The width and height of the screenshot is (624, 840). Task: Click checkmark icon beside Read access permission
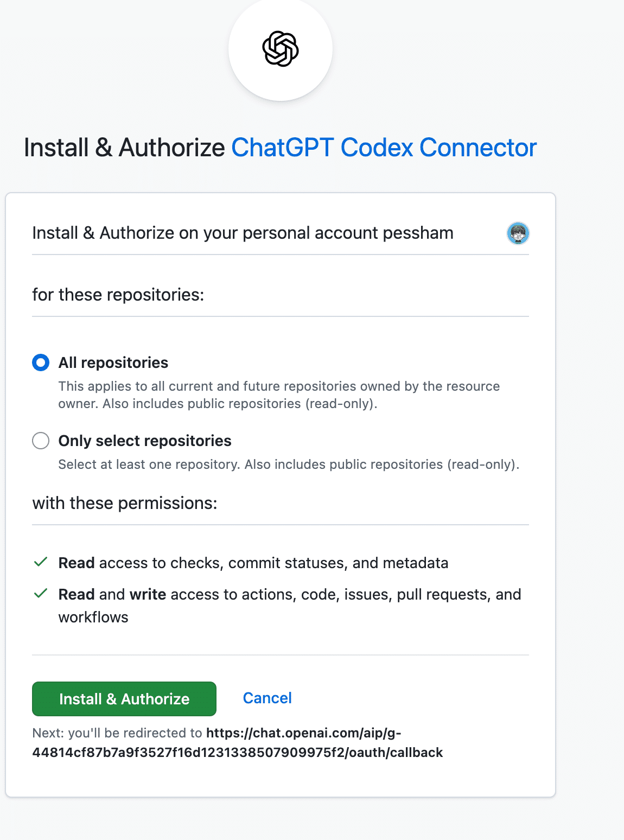[41, 562]
